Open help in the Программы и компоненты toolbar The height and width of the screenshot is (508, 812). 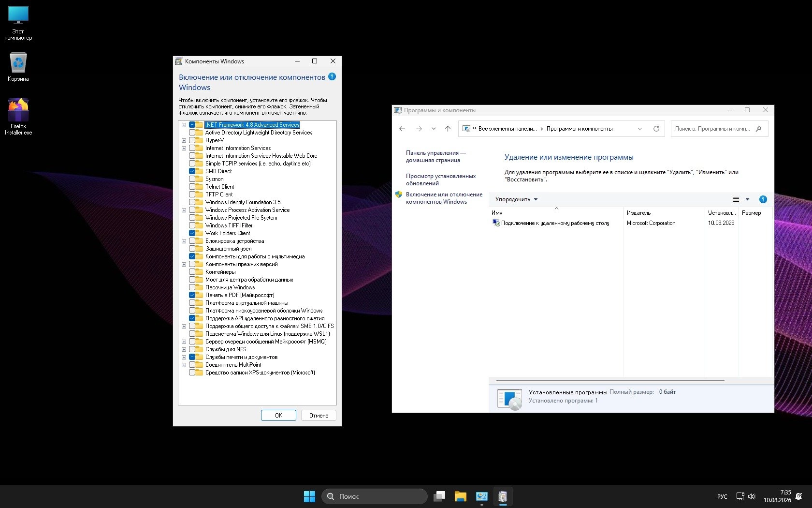pyautogui.click(x=763, y=199)
